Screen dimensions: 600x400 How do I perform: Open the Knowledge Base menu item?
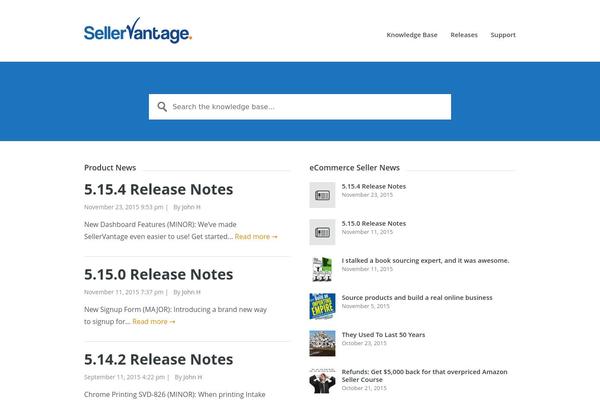[412, 35]
